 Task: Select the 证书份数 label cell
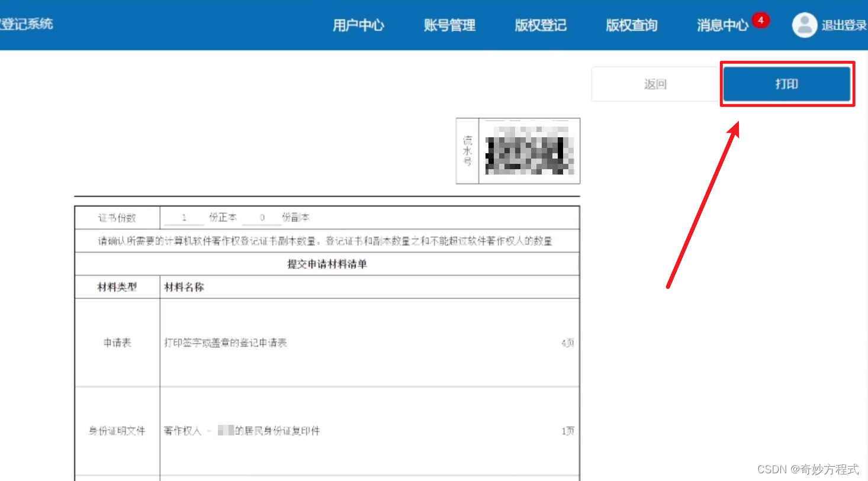click(x=117, y=218)
